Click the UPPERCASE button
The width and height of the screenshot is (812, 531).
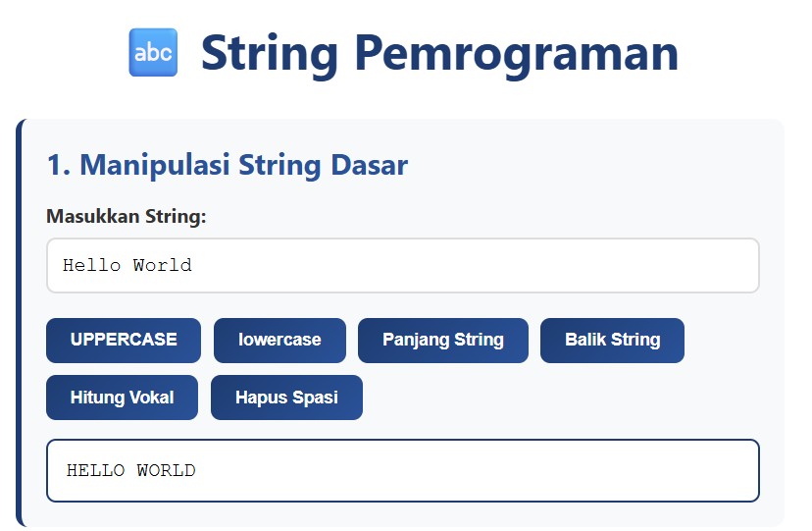(124, 341)
